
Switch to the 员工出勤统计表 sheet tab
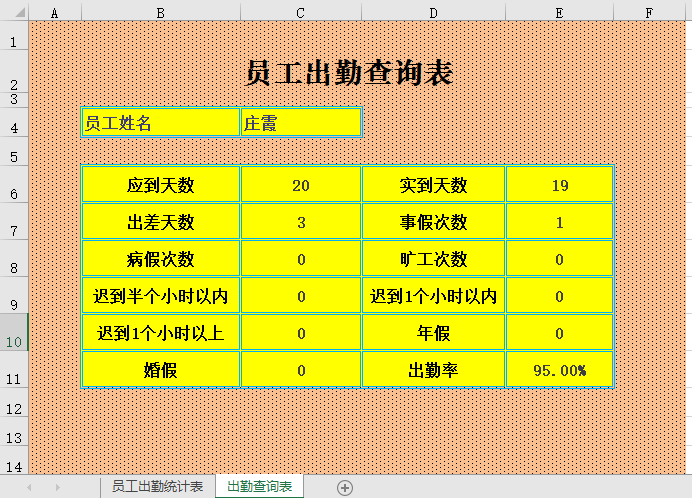click(157, 487)
